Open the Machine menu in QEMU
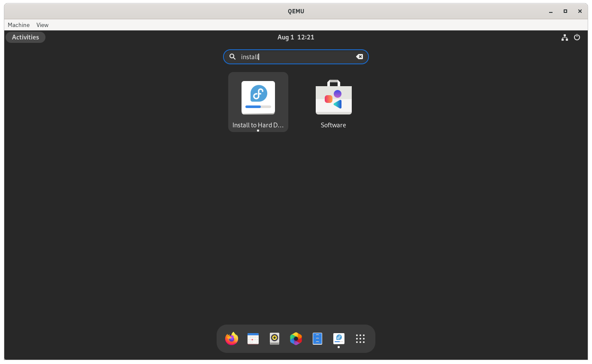592x364 pixels. (19, 25)
